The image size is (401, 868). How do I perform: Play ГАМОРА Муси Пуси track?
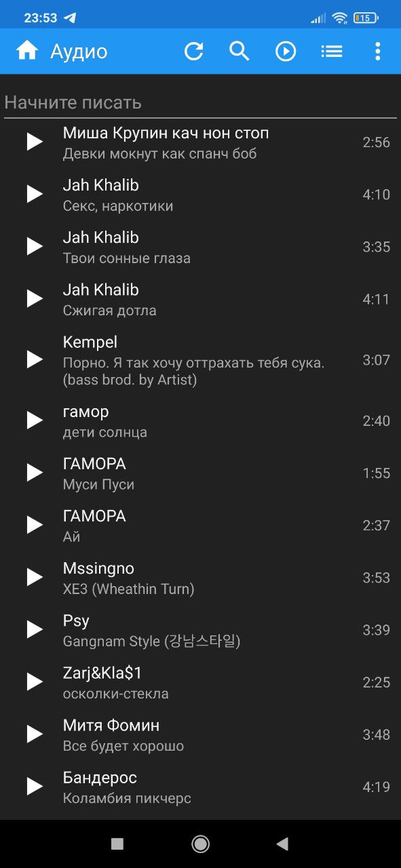35,473
